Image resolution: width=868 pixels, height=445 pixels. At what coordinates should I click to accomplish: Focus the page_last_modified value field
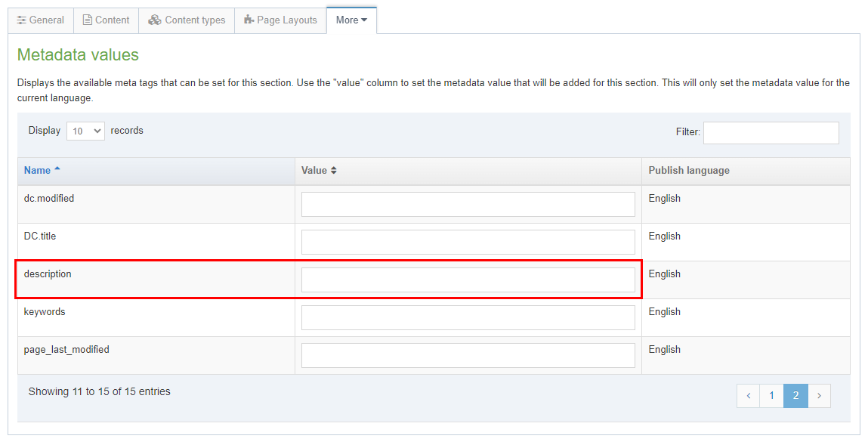coord(468,355)
